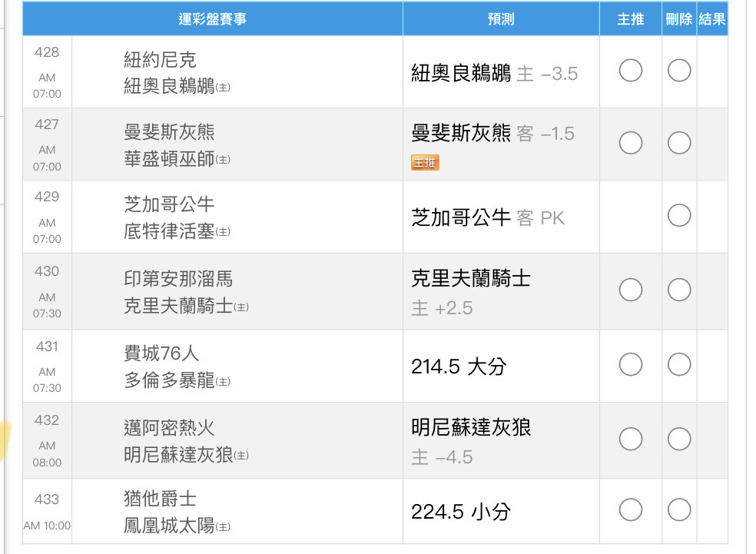Select 主推 radio for game 428
Image resolution: width=756 pixels, height=554 pixels.
630,71
